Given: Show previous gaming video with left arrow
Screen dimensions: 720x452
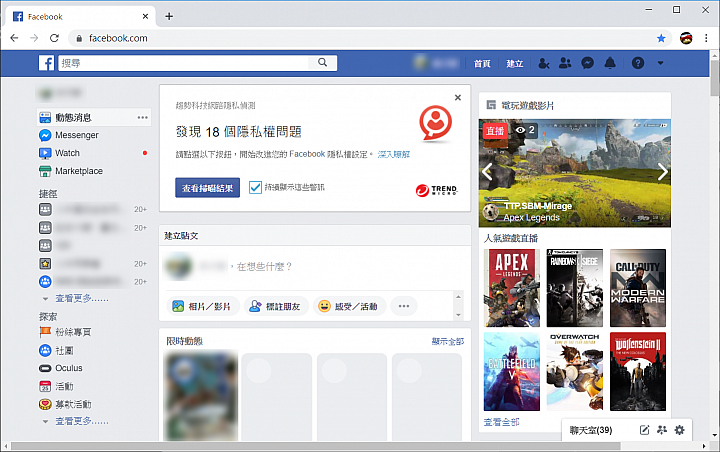Looking at the screenshot, I should click(487, 172).
